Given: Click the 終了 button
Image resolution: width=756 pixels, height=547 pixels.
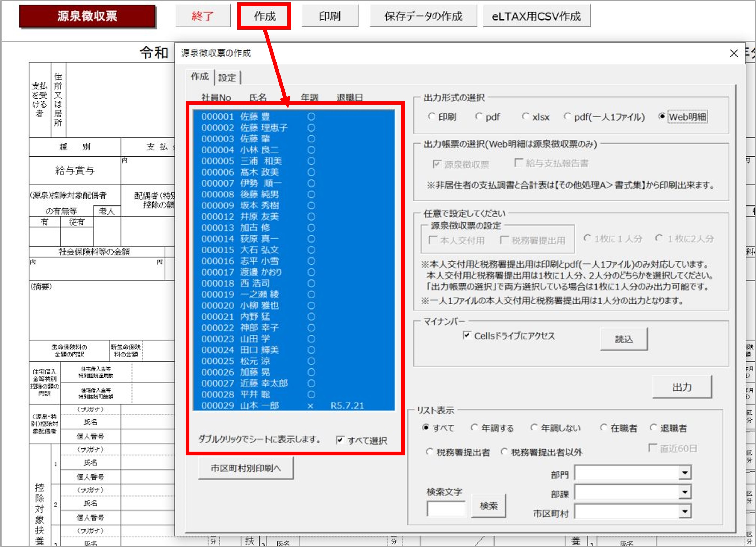Looking at the screenshot, I should pos(203,16).
